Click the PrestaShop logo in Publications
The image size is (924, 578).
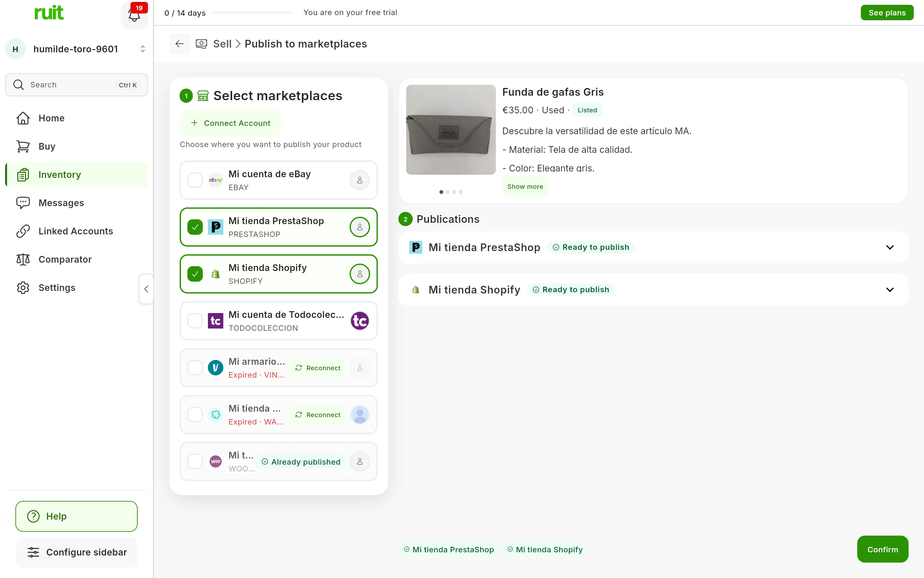pyautogui.click(x=415, y=247)
